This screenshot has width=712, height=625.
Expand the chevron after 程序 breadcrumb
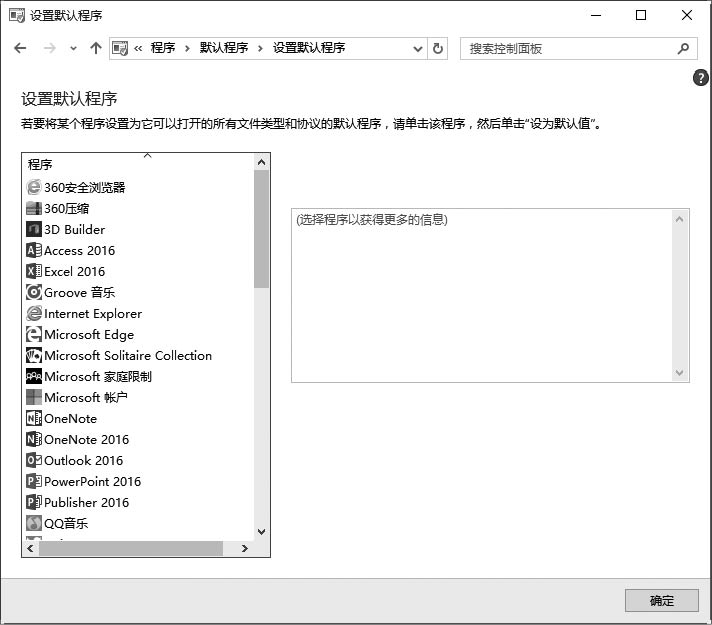[187, 49]
